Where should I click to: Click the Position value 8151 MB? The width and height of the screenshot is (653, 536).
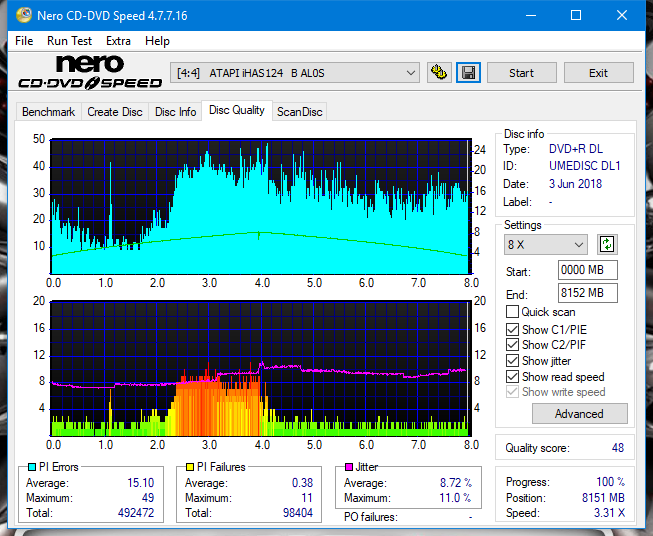603,498
